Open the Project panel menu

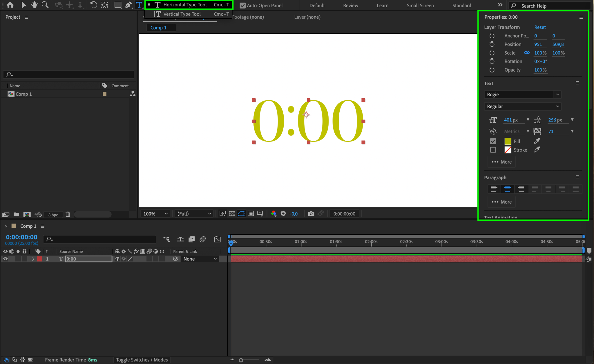pyautogui.click(x=26, y=17)
